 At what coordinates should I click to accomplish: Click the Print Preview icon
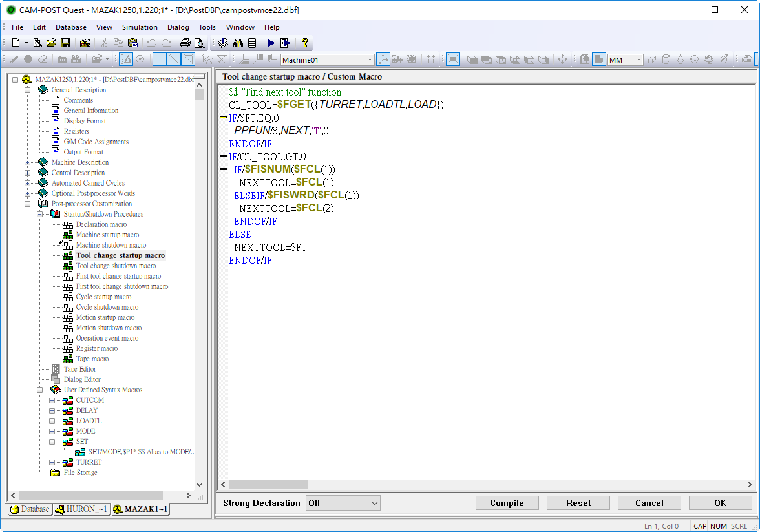pyautogui.click(x=200, y=43)
